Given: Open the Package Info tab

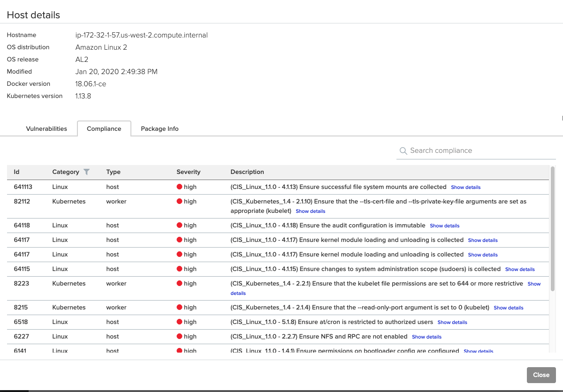Looking at the screenshot, I should 160,128.
